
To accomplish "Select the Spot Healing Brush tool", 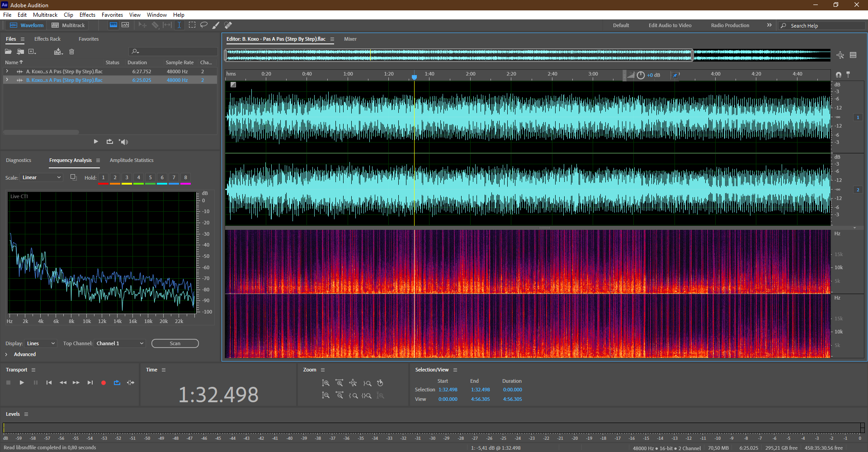I will click(x=228, y=25).
